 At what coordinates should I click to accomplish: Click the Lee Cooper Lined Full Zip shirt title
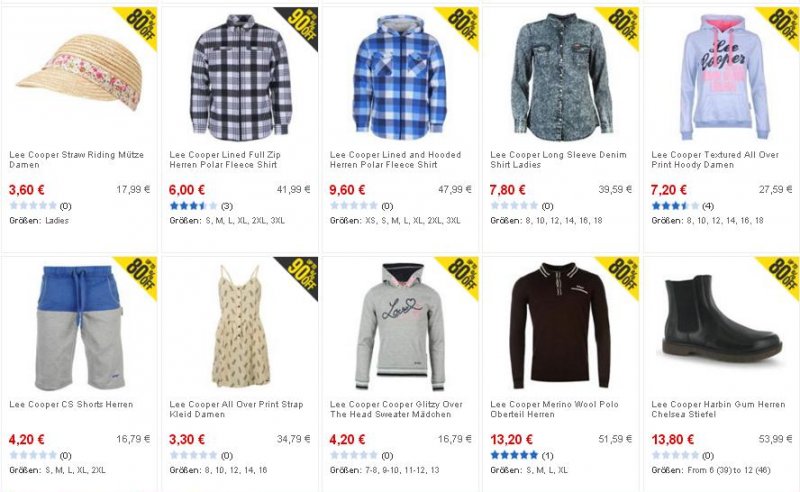coord(225,160)
